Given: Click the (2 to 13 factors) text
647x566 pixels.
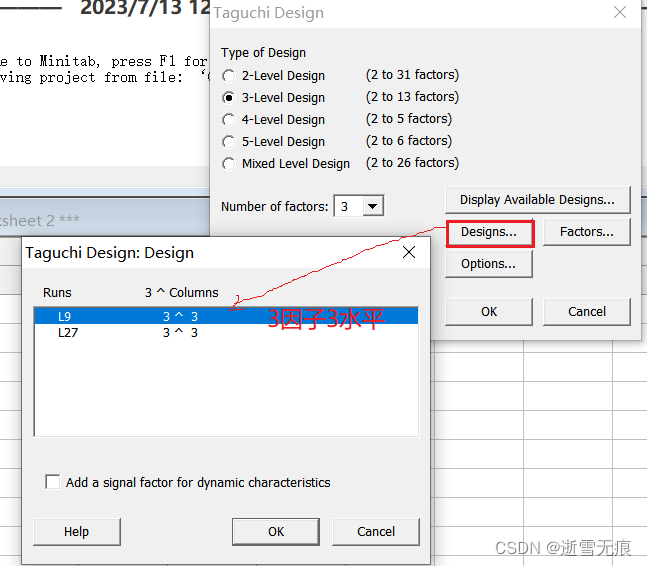Looking at the screenshot, I should click(412, 97).
